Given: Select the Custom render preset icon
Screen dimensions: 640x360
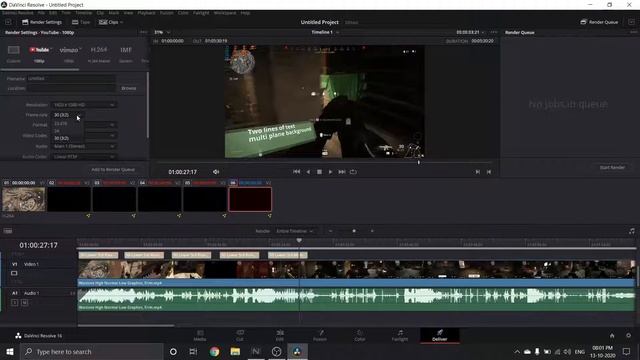Looking at the screenshot, I should [13, 50].
